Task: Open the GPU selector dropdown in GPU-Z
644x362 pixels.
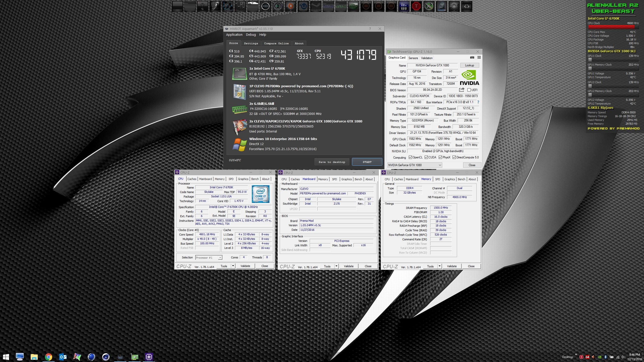Action: coord(415,165)
